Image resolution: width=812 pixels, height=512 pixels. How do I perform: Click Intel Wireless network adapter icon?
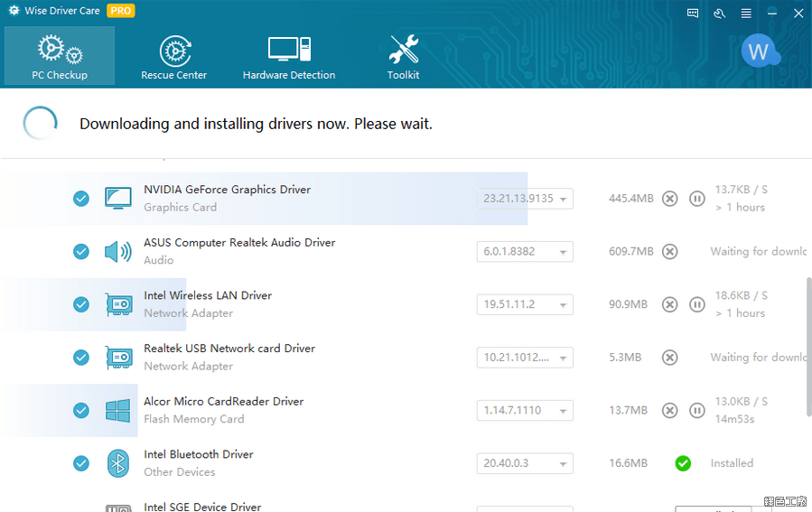pyautogui.click(x=119, y=304)
